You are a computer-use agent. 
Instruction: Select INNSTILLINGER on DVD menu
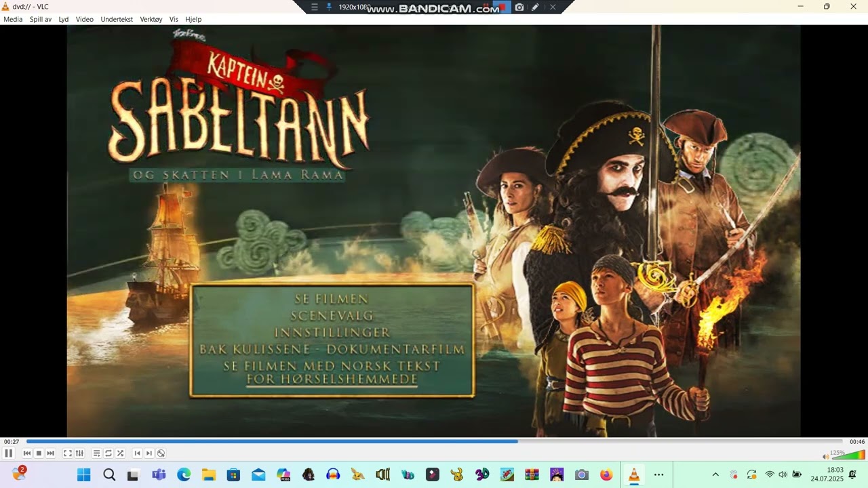[332, 333]
